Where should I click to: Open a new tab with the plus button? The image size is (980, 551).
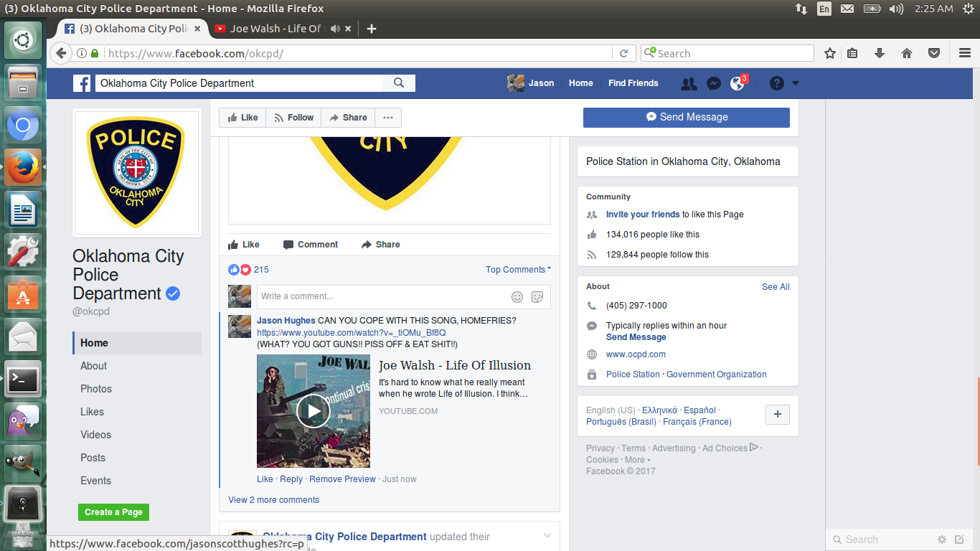(372, 29)
